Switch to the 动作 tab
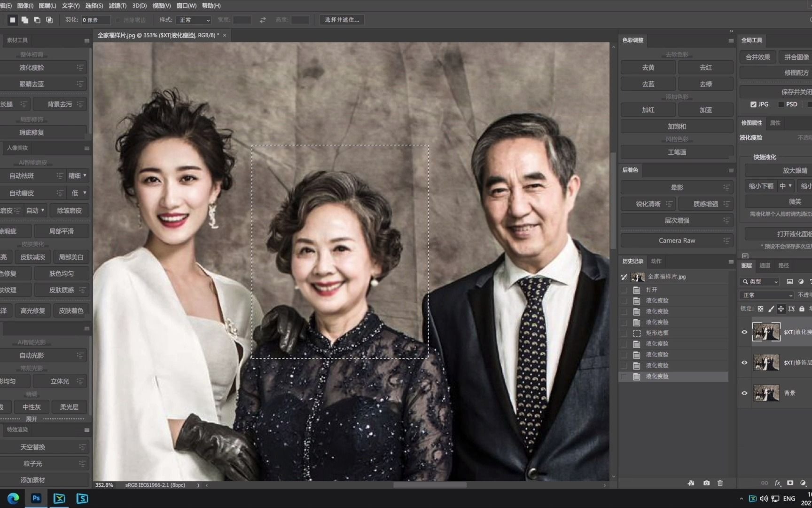The height and width of the screenshot is (508, 812). (656, 261)
